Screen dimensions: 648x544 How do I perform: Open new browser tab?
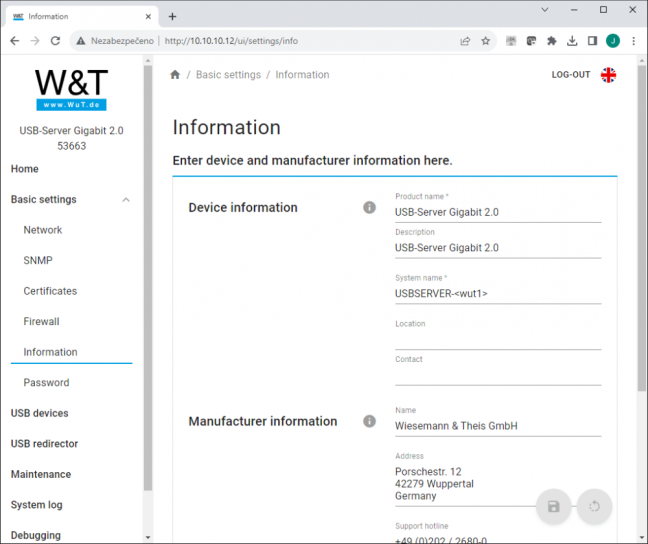pyautogui.click(x=172, y=17)
